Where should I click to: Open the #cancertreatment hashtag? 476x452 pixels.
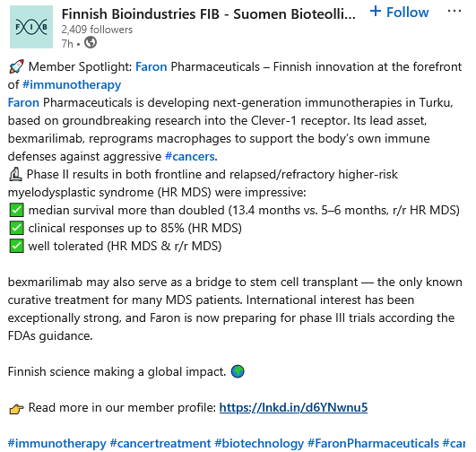[160, 443]
